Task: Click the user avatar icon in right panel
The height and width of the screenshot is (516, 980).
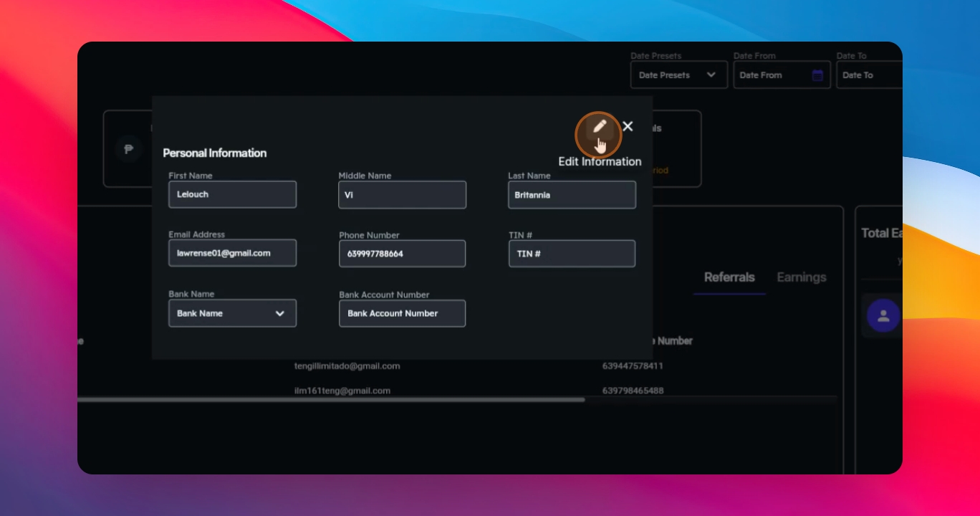Action: pos(883,315)
